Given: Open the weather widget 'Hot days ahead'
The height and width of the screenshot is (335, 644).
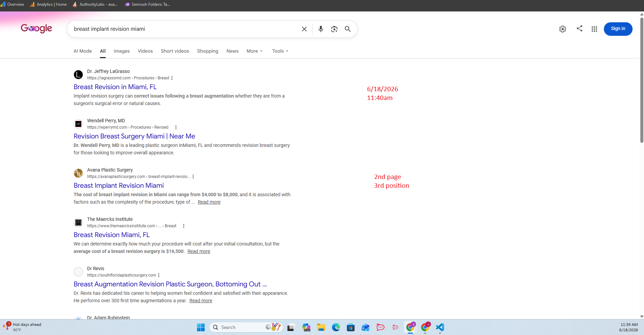Looking at the screenshot, I should click(x=22, y=327).
